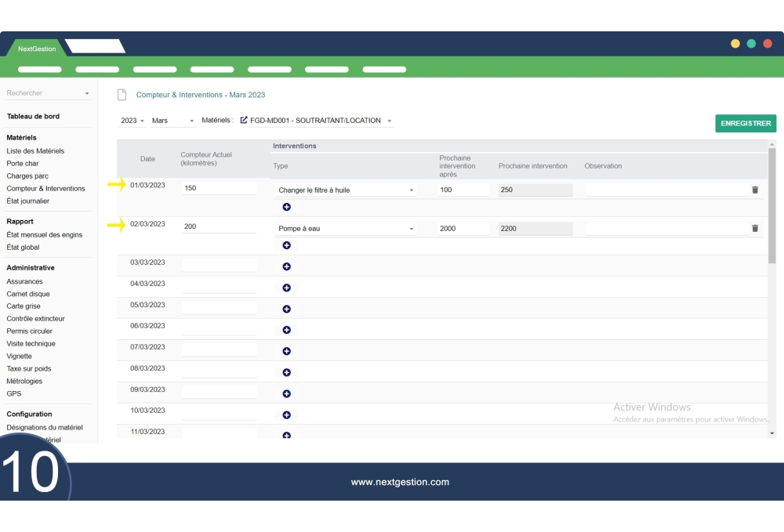784x532 pixels.
Task: Open Liste des Matériels in sidebar
Action: 35,151
